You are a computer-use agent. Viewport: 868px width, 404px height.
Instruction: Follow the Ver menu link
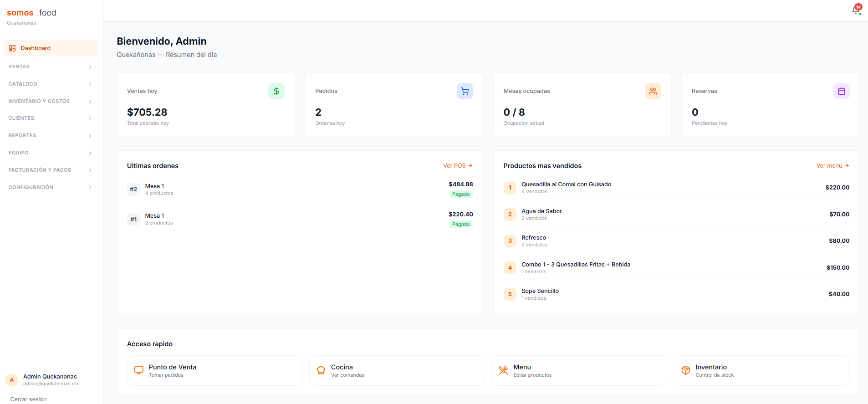coord(832,166)
